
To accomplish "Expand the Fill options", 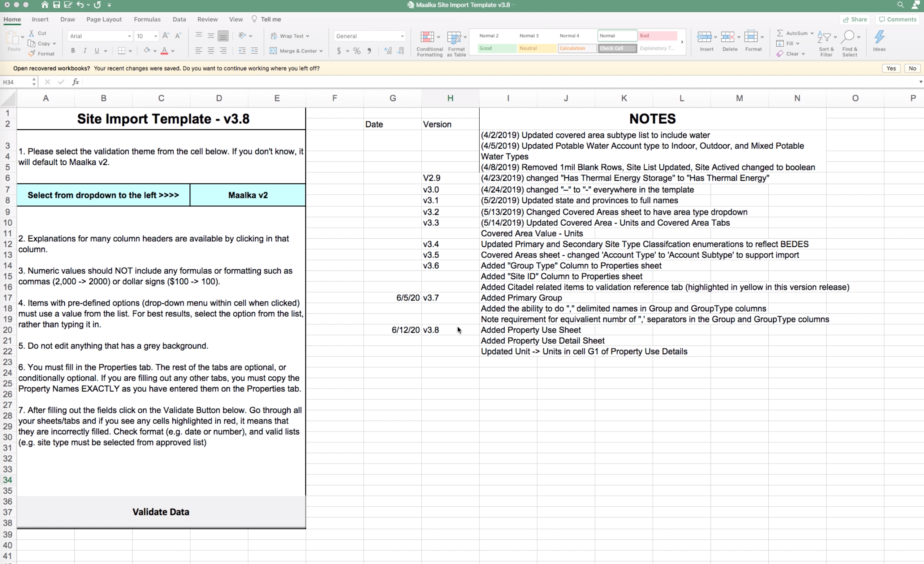I will 798,43.
